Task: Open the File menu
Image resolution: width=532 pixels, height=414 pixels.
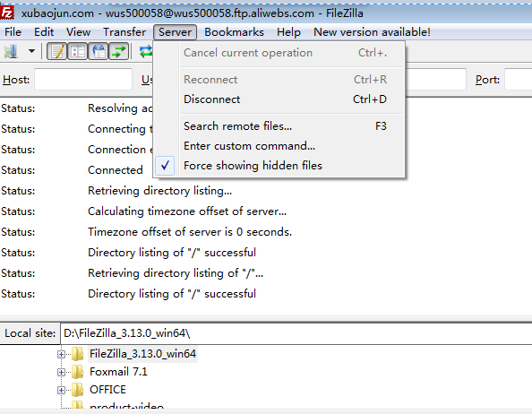Action: (x=13, y=32)
